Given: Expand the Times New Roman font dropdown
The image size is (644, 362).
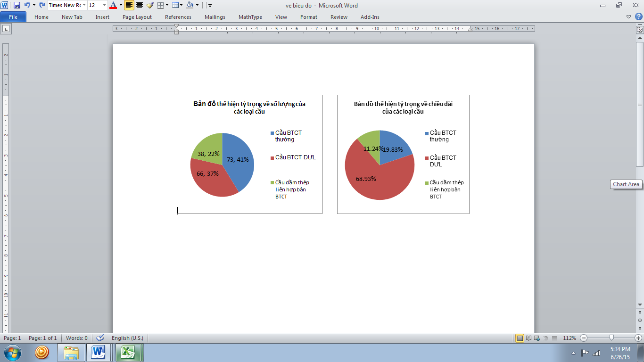Looking at the screenshot, I should coord(84,5).
